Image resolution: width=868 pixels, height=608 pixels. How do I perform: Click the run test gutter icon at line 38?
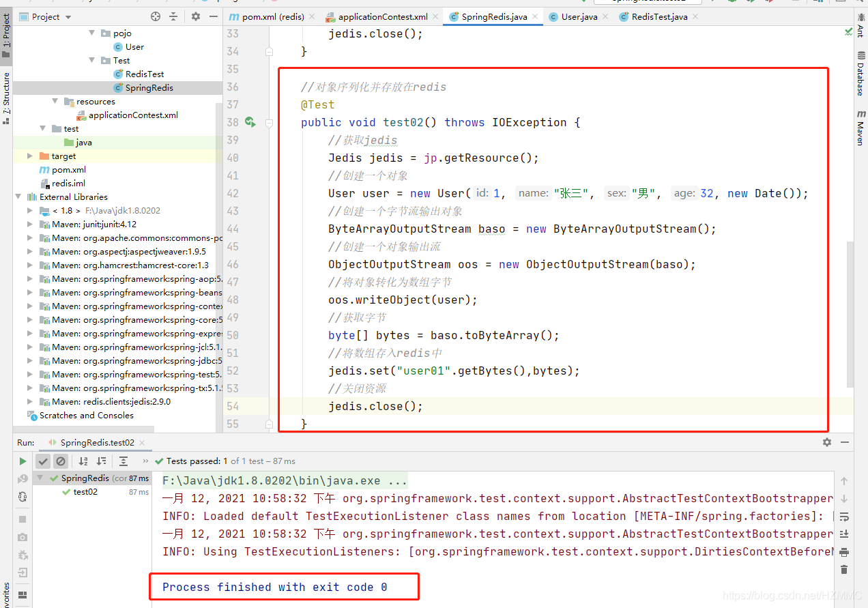coord(250,122)
